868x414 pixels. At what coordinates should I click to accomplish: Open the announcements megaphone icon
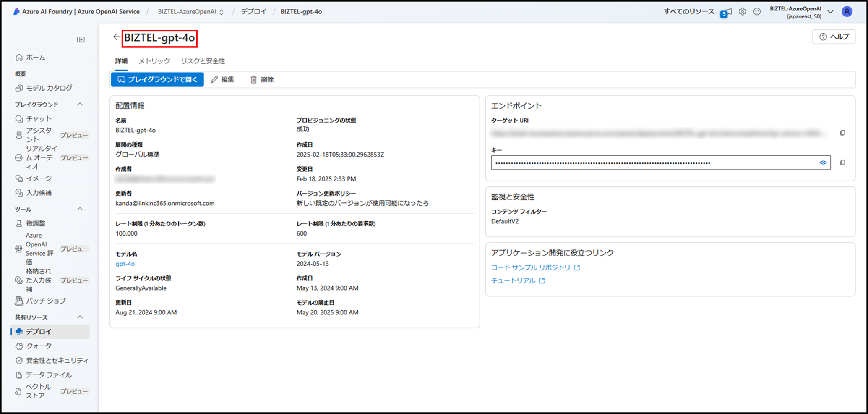tap(726, 13)
